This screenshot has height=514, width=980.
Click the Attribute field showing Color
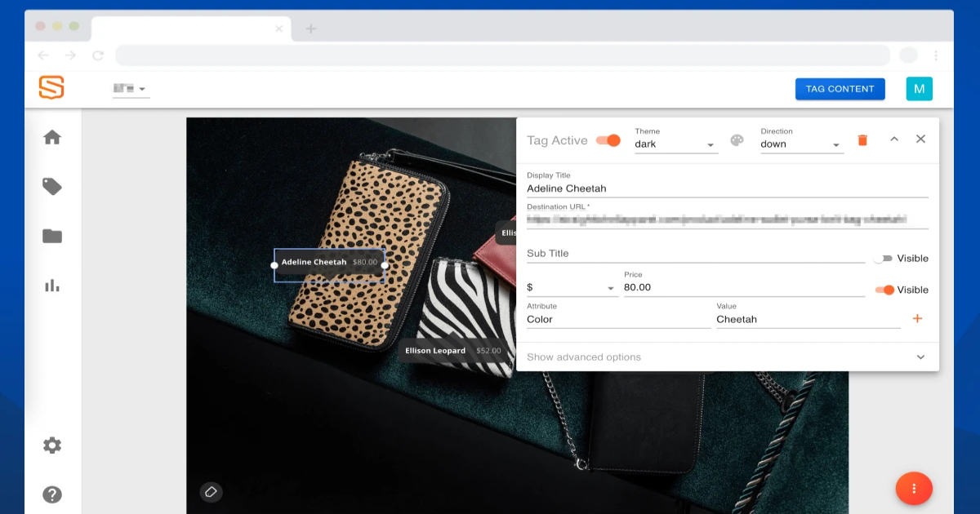pyautogui.click(x=618, y=320)
